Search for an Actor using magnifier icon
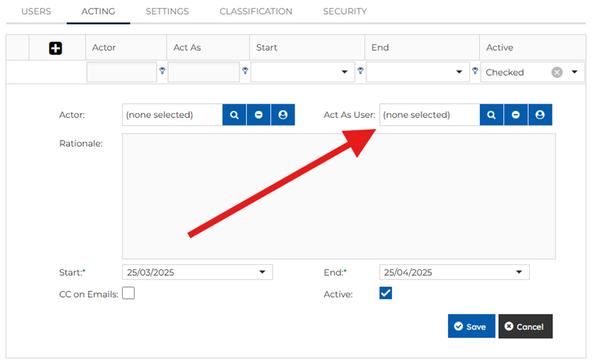The height and width of the screenshot is (364, 592). 234,115
